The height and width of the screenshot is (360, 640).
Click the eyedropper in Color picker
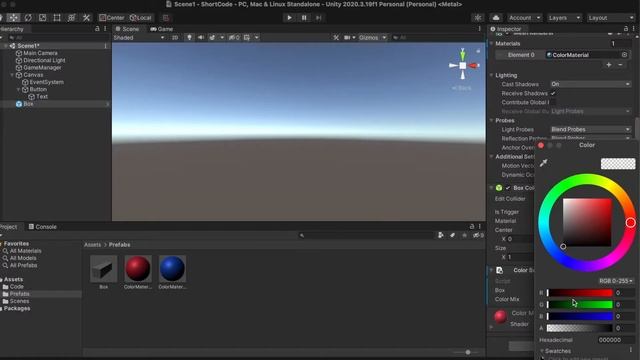click(x=543, y=163)
